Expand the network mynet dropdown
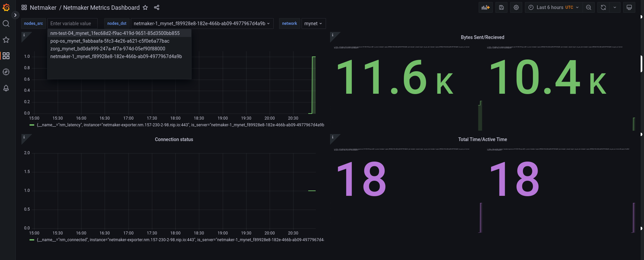644x260 pixels. pyautogui.click(x=313, y=24)
